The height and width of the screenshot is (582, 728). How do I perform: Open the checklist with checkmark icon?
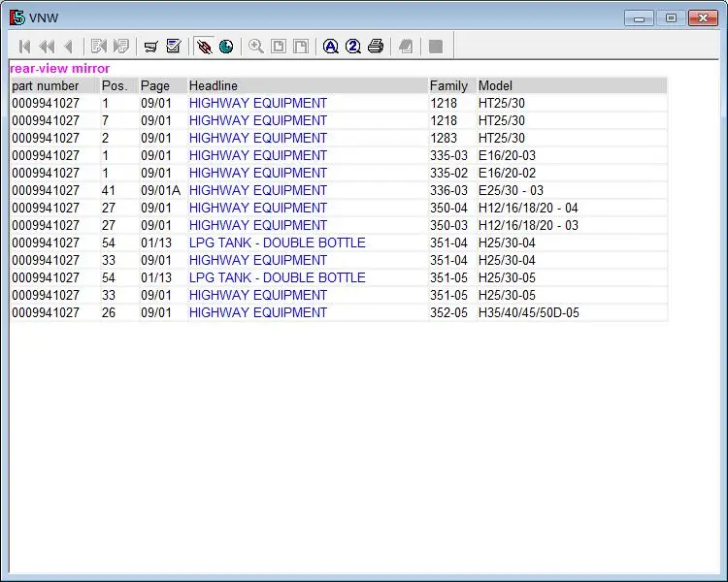point(173,47)
